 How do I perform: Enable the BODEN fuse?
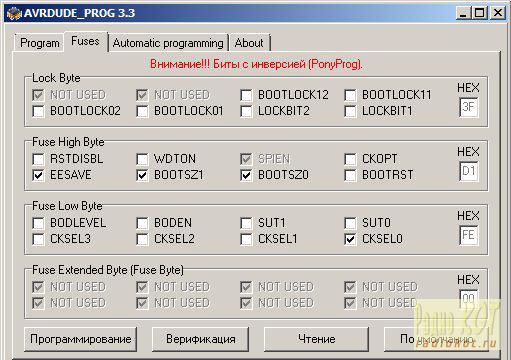coord(142,223)
